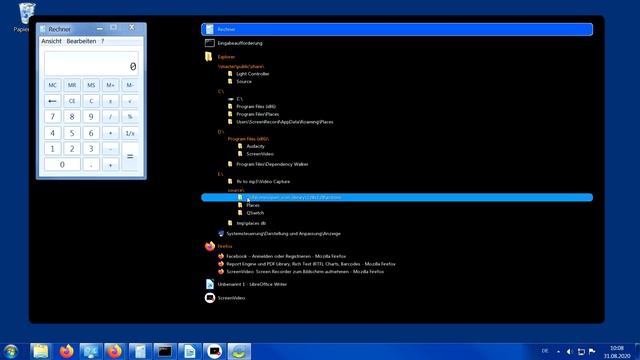Open the tmp\places db folder entry

251,223
